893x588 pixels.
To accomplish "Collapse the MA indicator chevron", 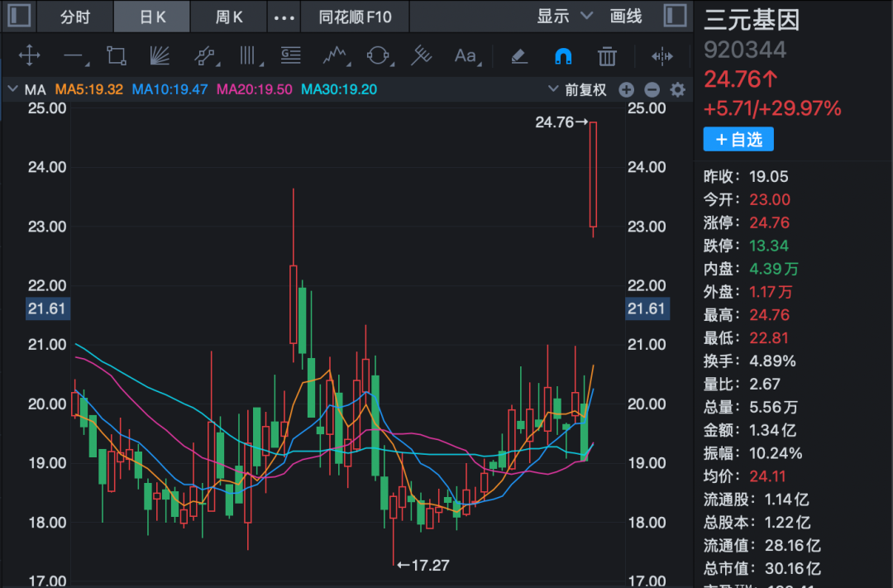I will click(12, 88).
